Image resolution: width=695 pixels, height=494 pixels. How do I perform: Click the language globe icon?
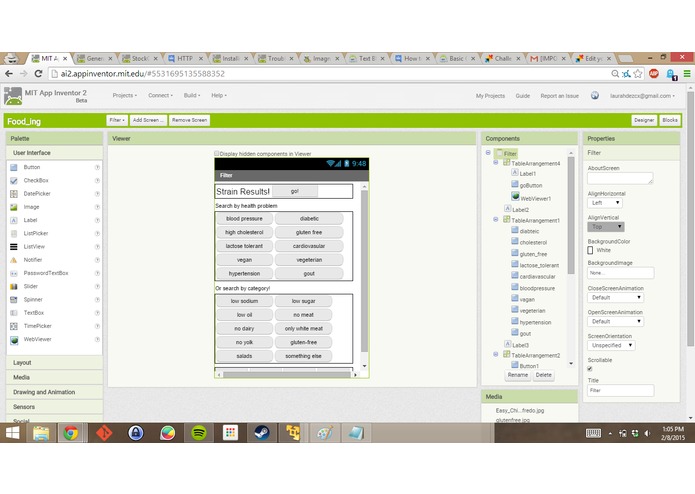(595, 95)
